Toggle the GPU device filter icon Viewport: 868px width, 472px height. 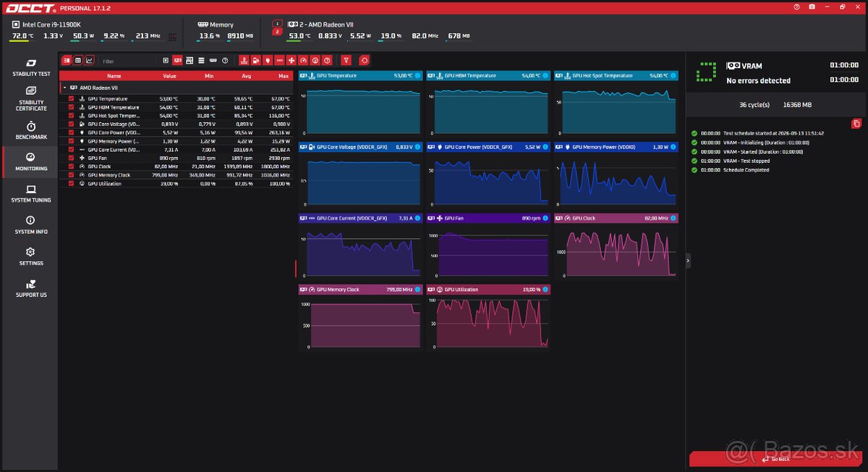[x=178, y=61]
